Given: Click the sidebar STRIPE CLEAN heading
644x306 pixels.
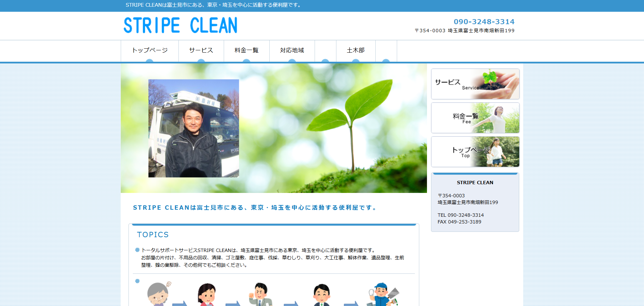Looking at the screenshot, I should [475, 183].
